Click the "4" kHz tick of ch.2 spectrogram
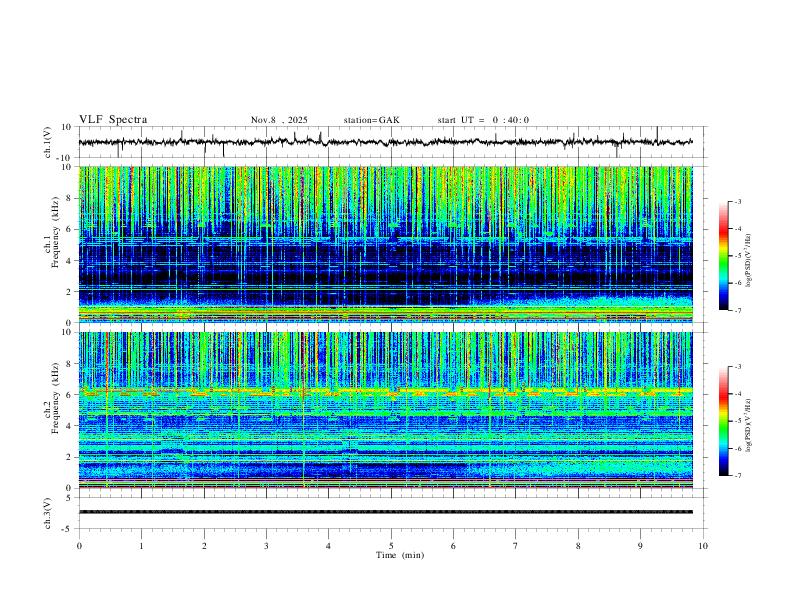 click(69, 426)
